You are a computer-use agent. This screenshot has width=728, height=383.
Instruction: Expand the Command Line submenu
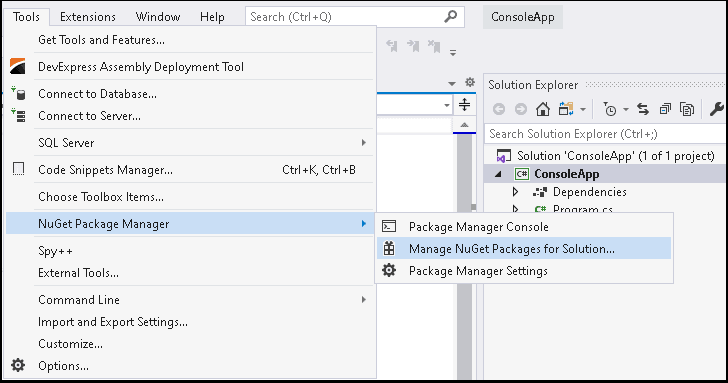pyautogui.click(x=190, y=300)
